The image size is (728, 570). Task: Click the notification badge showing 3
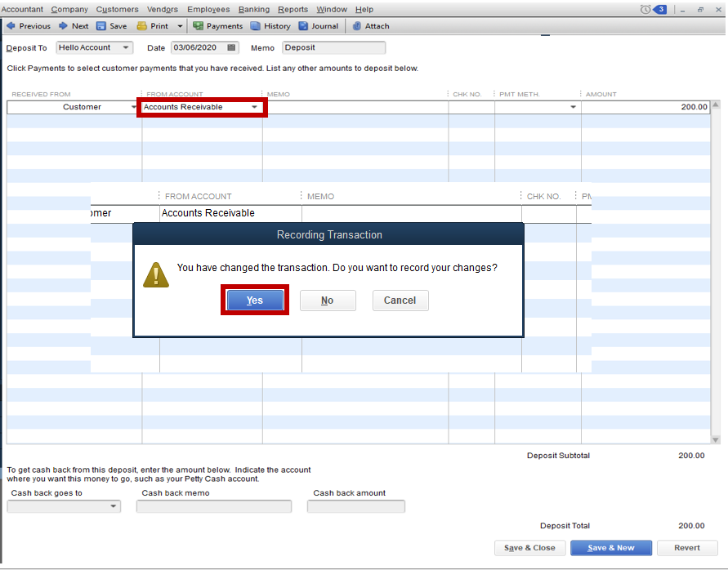tap(660, 9)
